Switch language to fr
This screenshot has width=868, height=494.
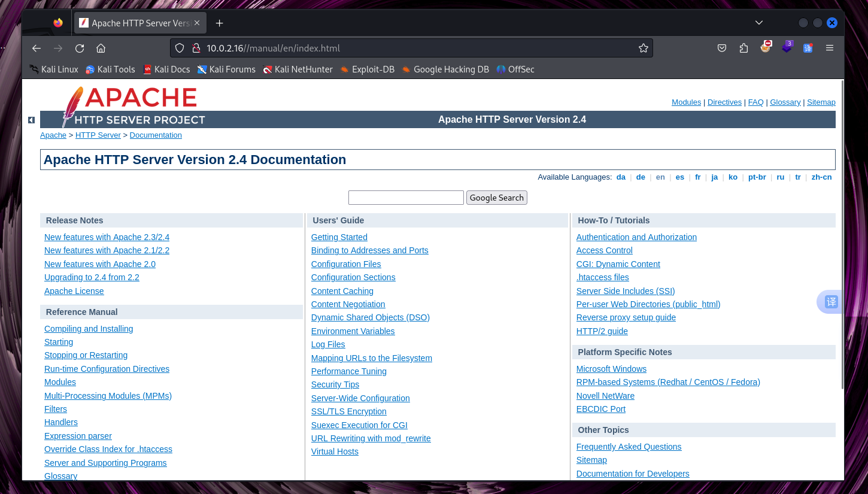[x=697, y=177]
